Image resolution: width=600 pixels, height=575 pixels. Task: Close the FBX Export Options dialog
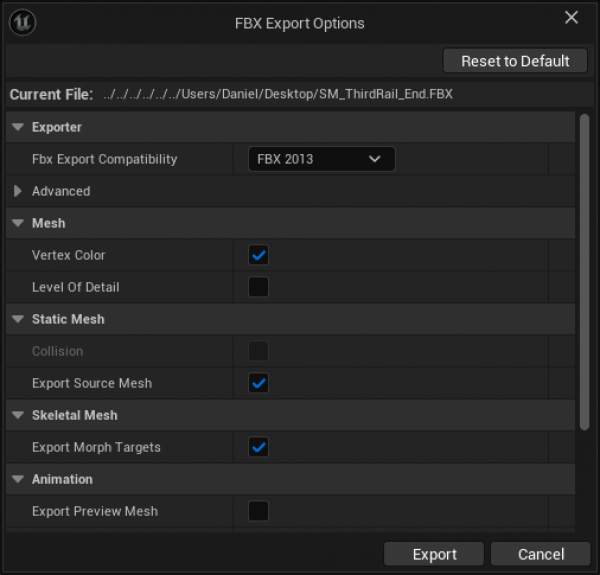point(572,18)
